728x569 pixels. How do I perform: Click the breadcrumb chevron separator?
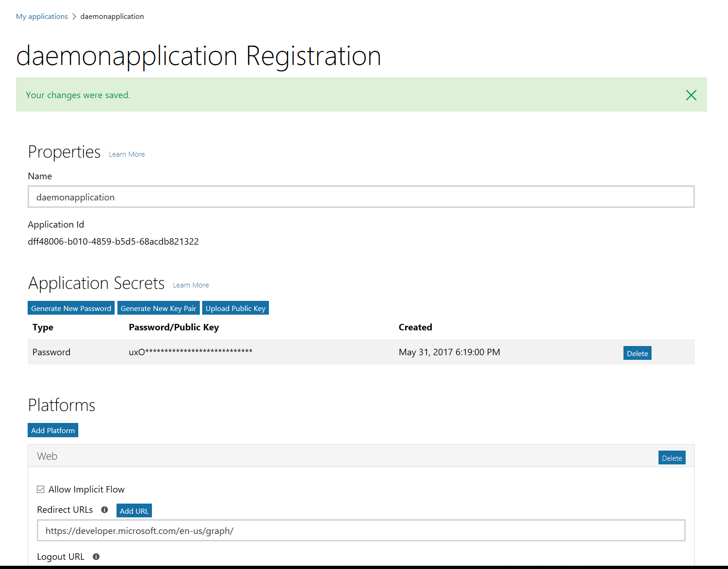74,17
